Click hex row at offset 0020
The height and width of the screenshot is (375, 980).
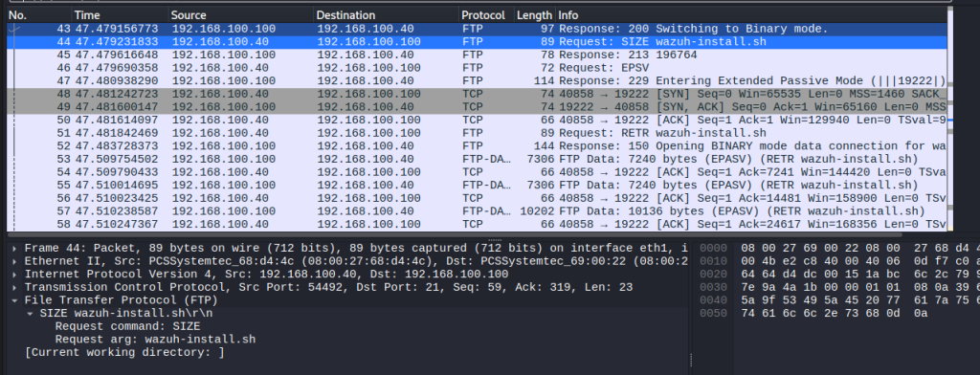[840, 275]
